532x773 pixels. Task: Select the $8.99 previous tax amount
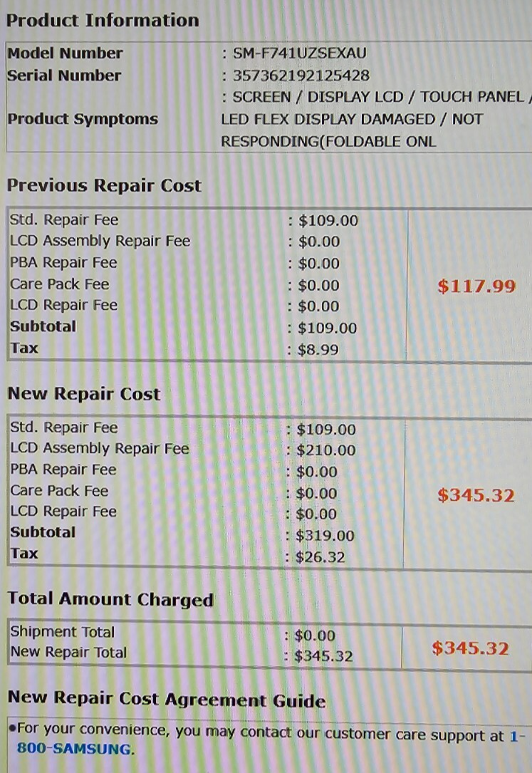tap(318, 350)
